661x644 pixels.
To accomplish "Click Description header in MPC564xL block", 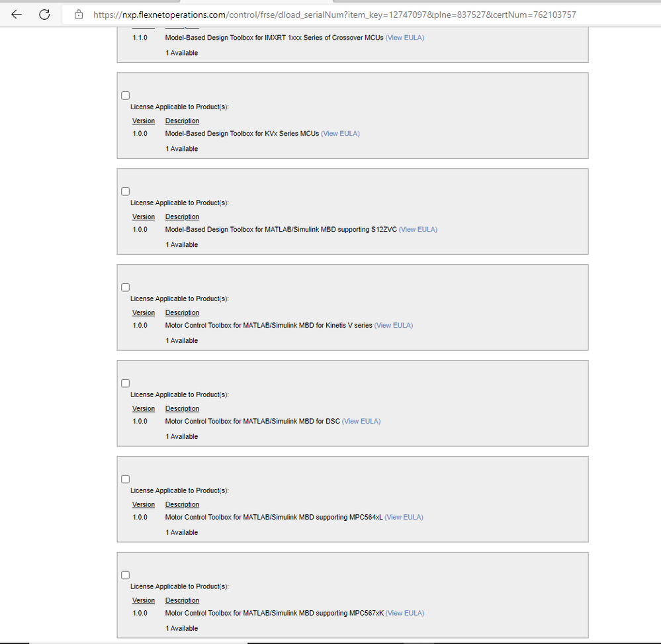I will 182,505.
